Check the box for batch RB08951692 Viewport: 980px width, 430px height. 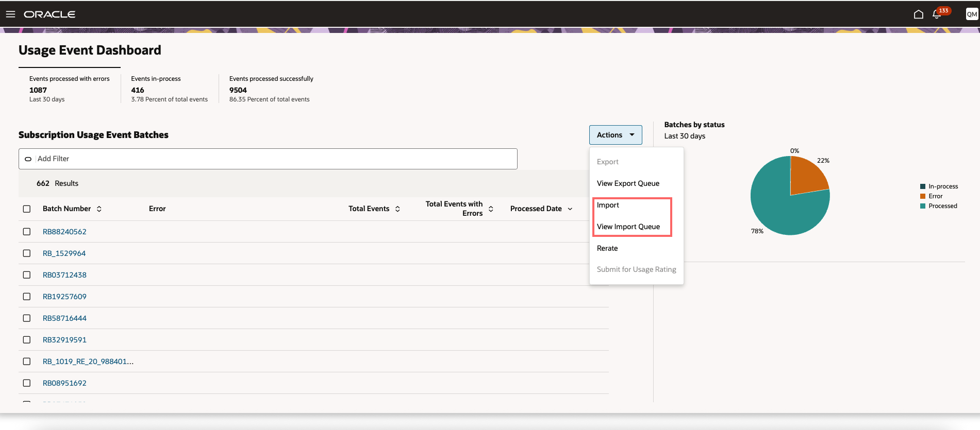click(27, 383)
